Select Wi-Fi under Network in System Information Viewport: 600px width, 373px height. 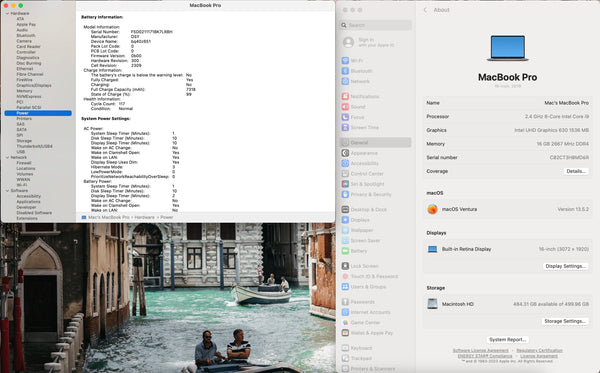click(21, 185)
